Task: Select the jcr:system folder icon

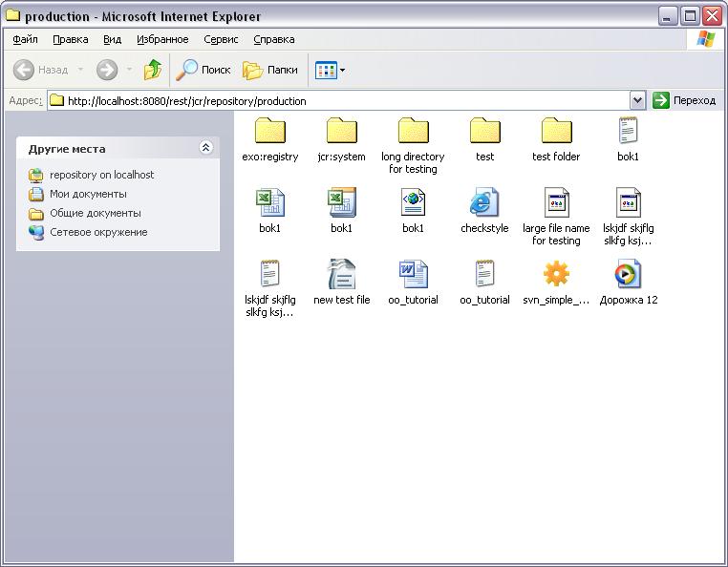Action: [341, 131]
